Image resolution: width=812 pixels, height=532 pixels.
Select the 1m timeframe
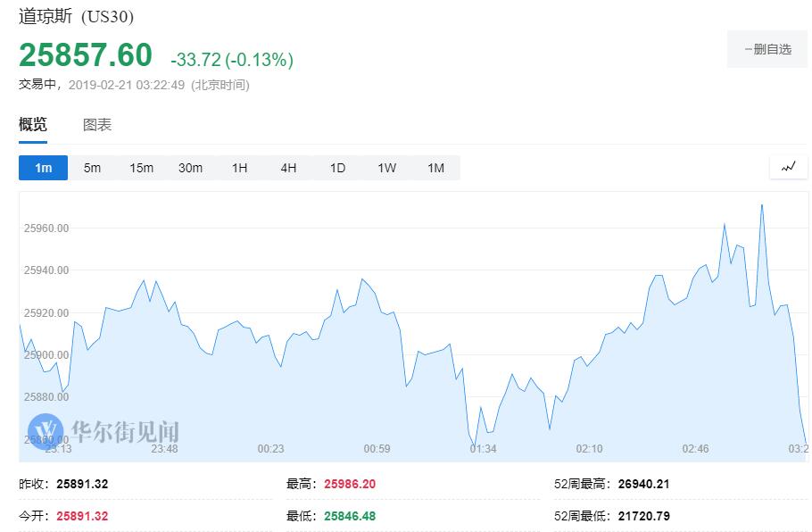(43, 168)
